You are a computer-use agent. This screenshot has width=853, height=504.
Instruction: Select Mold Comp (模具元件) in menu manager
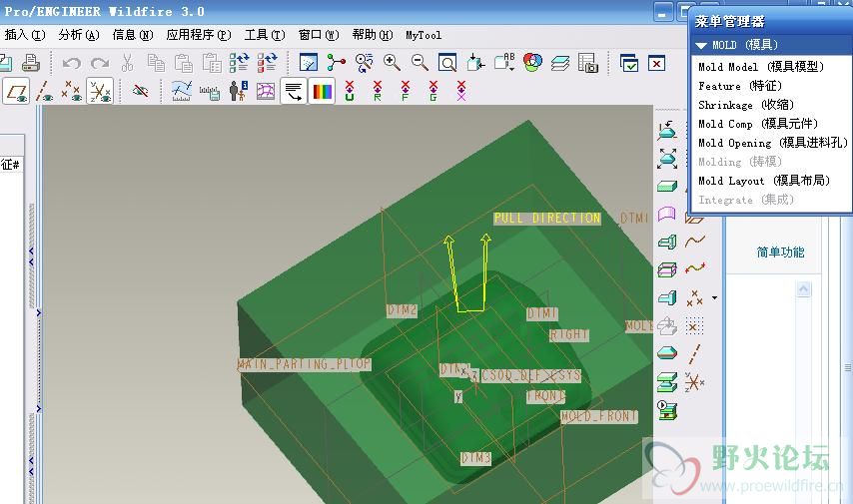click(x=758, y=124)
